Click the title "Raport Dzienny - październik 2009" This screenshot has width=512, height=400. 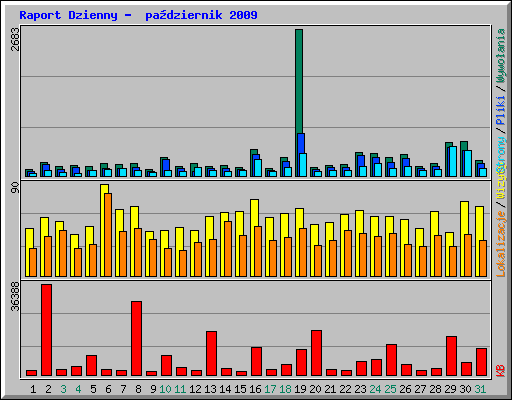click(x=138, y=15)
